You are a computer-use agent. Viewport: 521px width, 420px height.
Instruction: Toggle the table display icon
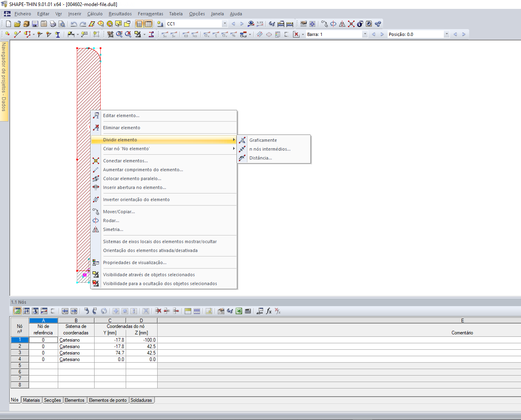click(148, 24)
